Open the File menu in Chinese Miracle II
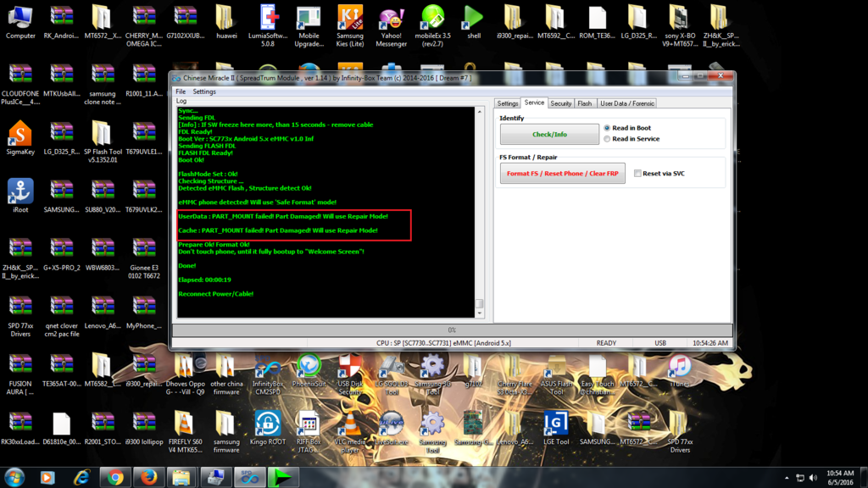This screenshot has width=868, height=488. (181, 91)
